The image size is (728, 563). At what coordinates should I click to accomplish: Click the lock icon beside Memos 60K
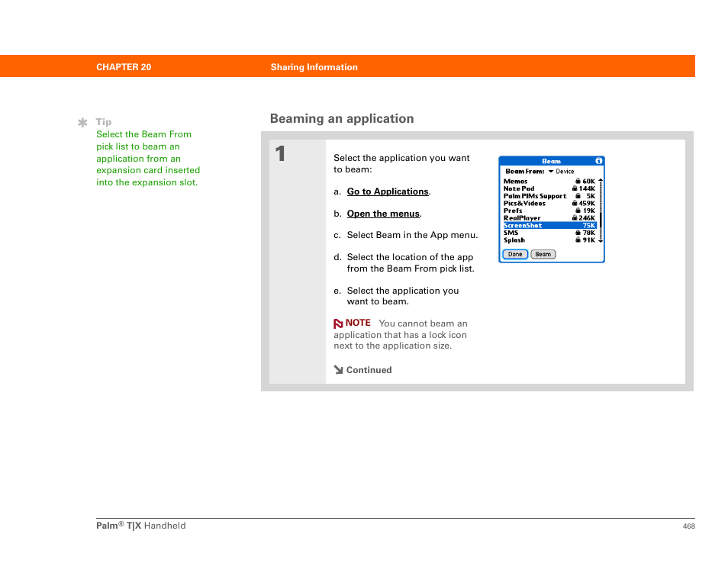578,181
